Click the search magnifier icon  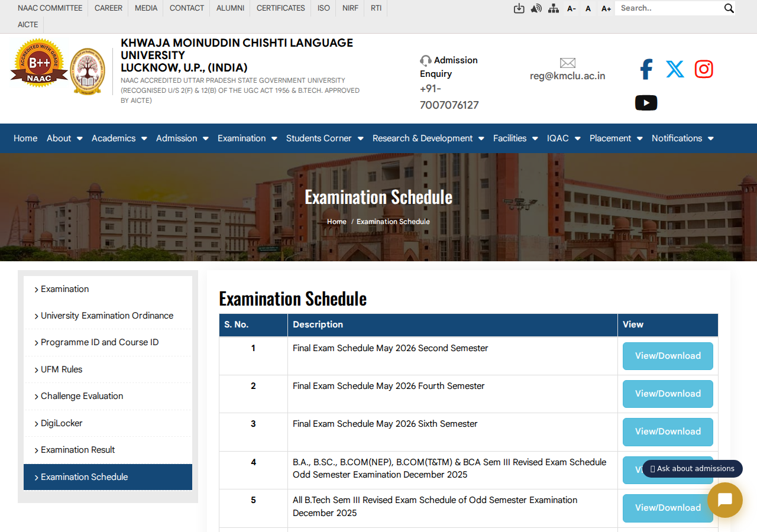729,8
